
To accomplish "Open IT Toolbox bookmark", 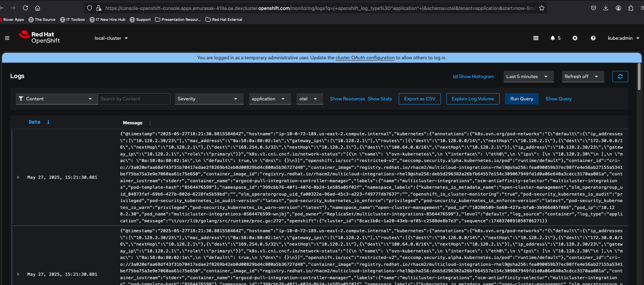I will tap(72, 20).
